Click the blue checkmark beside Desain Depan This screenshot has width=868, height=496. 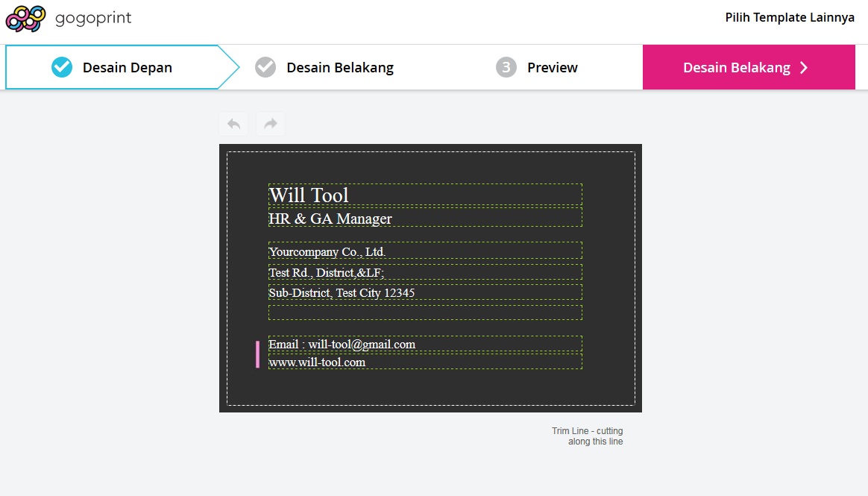tap(62, 68)
